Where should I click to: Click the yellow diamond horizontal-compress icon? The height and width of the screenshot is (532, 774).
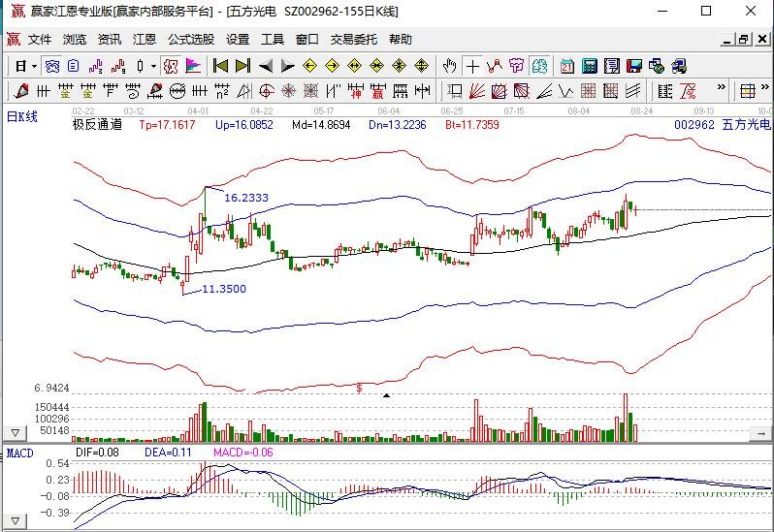click(x=376, y=66)
